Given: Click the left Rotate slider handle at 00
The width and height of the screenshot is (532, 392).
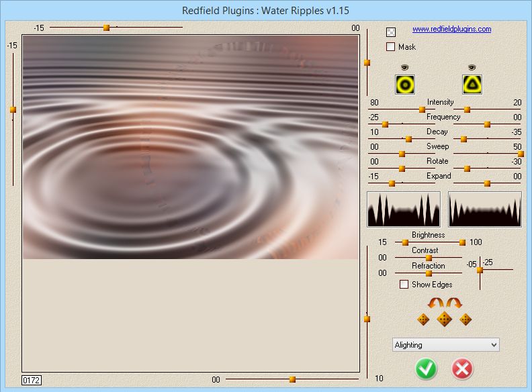Looking at the screenshot, I should click(402, 168).
